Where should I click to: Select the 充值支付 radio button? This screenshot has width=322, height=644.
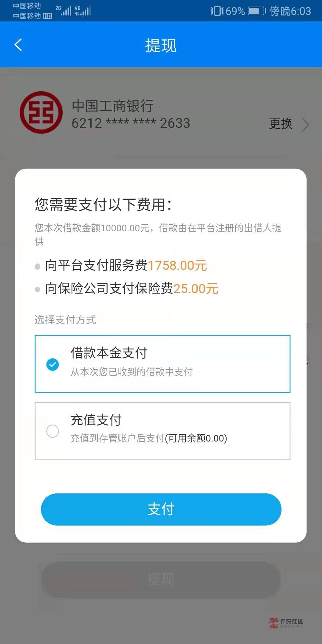coord(53,431)
